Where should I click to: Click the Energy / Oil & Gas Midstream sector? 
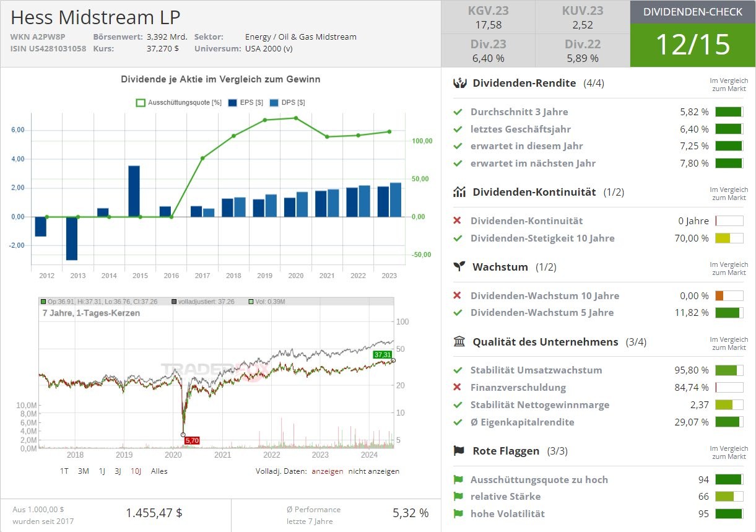point(301,37)
